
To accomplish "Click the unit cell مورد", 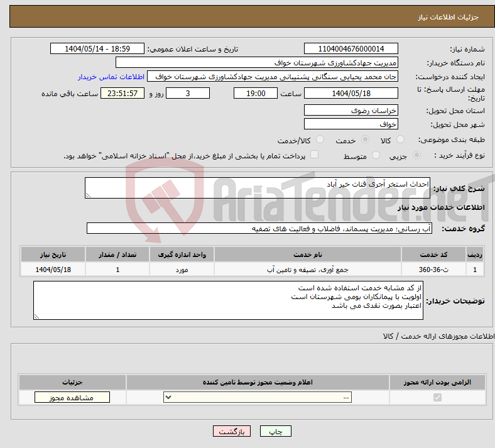I will pyautogui.click(x=182, y=270).
